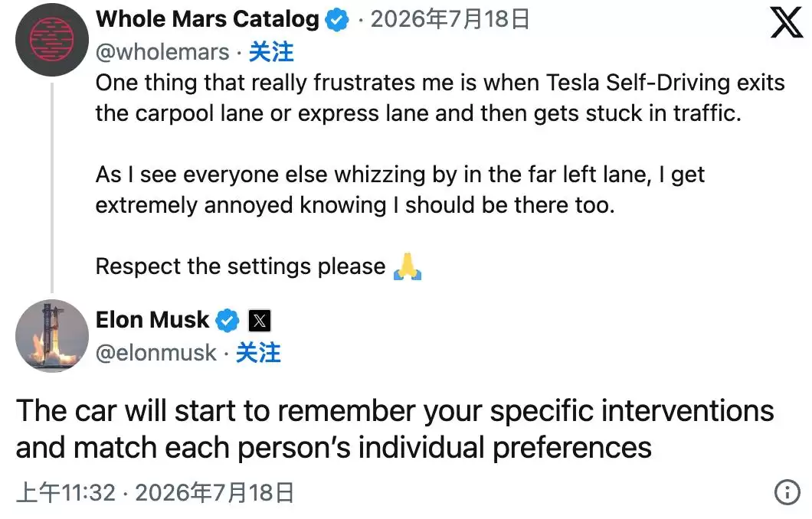Open the quoted post's 2026年7月18日 date
Screen dimensions: 812x519
pyautogui.click(x=450, y=20)
